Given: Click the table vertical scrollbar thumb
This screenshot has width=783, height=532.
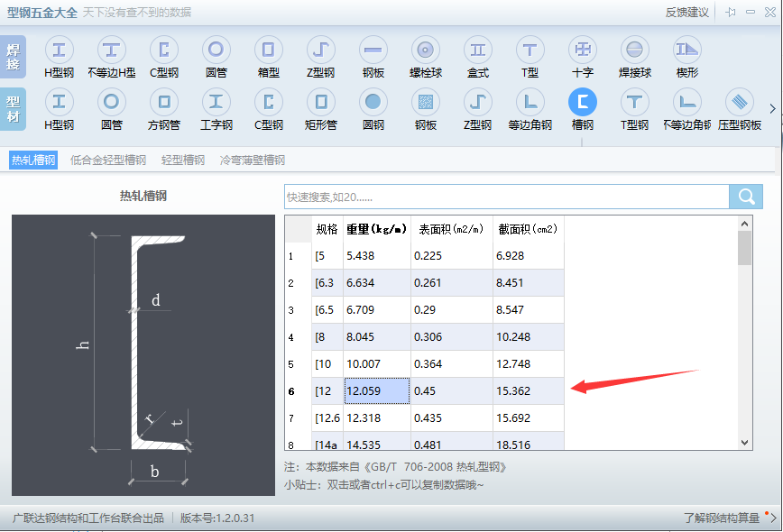Looking at the screenshot, I should point(744,248).
